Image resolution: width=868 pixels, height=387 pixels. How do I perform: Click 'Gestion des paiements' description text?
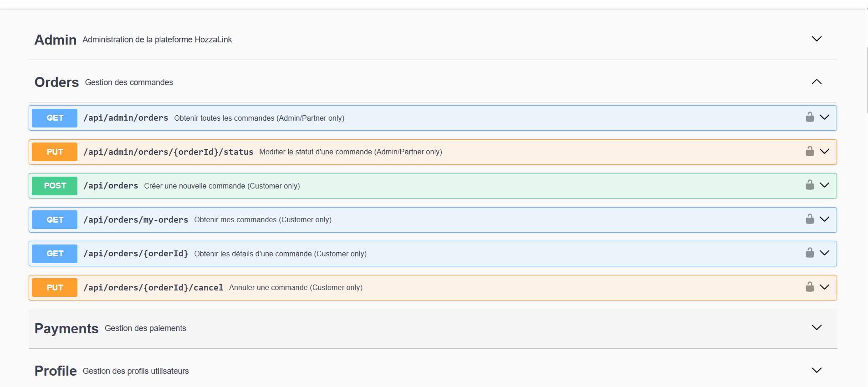tap(145, 328)
